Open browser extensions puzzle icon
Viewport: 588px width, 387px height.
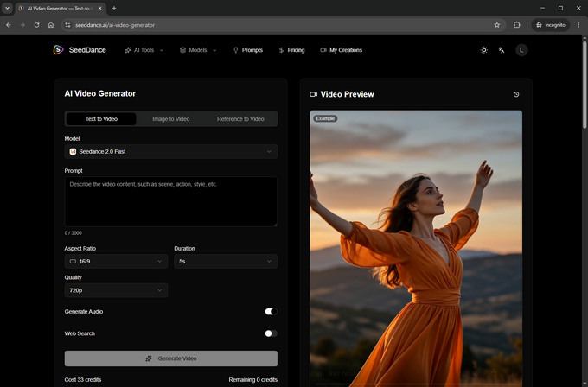coord(517,25)
